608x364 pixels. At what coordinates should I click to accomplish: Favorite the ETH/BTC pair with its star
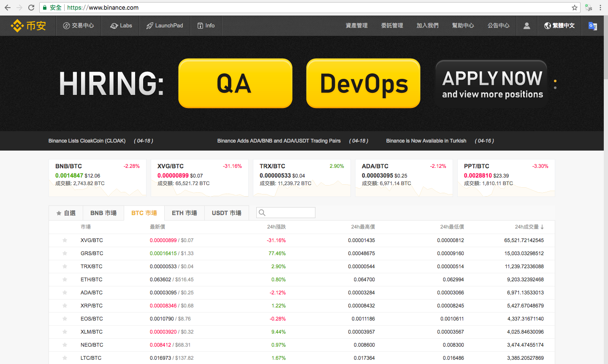click(x=65, y=280)
